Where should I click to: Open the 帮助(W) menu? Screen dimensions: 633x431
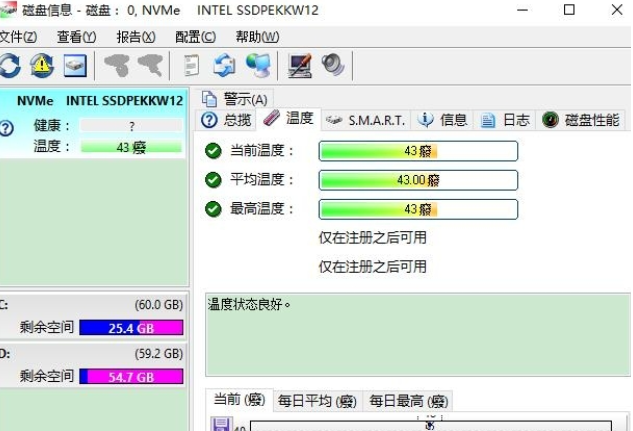click(257, 37)
